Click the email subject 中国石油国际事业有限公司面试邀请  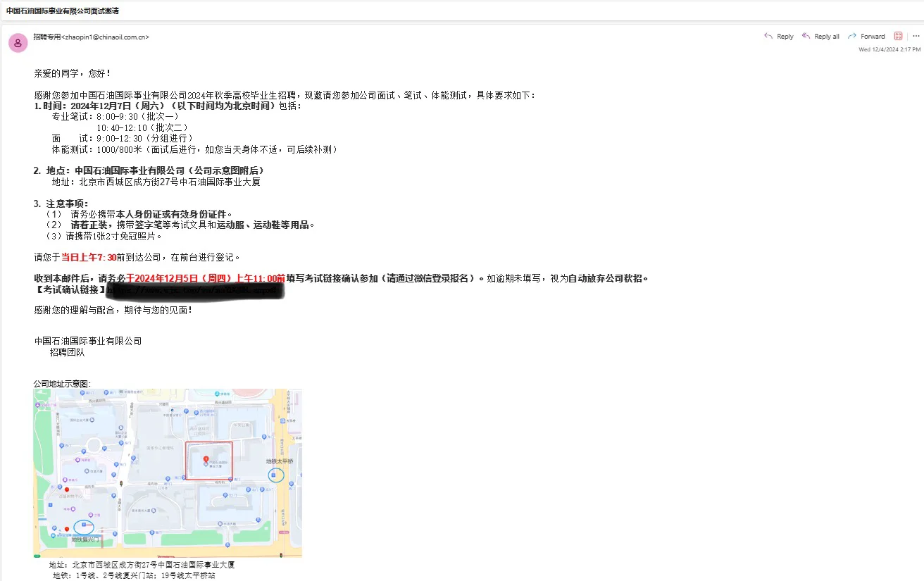click(x=63, y=11)
